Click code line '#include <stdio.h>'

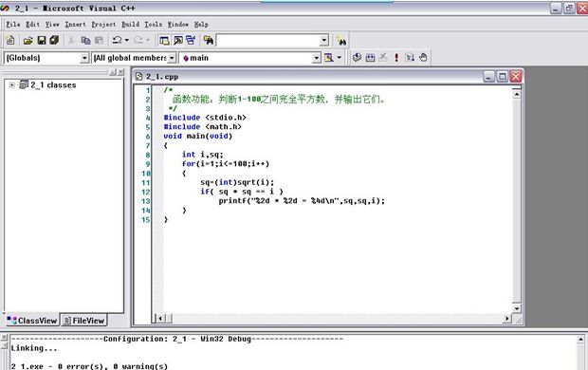pyautogui.click(x=205, y=118)
